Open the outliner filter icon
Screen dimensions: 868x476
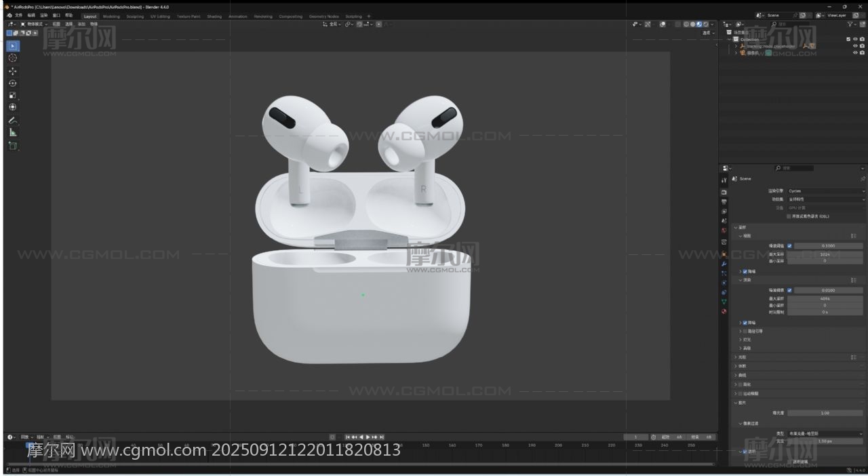pos(850,24)
